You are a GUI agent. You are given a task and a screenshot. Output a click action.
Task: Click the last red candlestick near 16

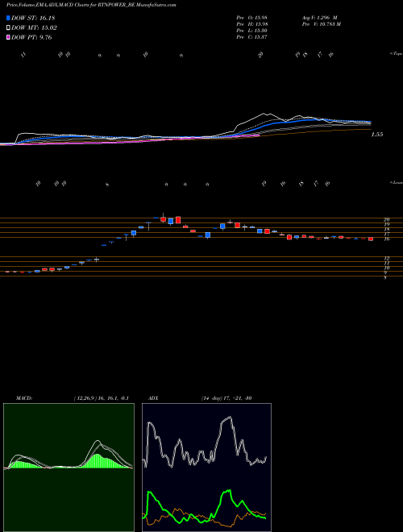click(371, 239)
